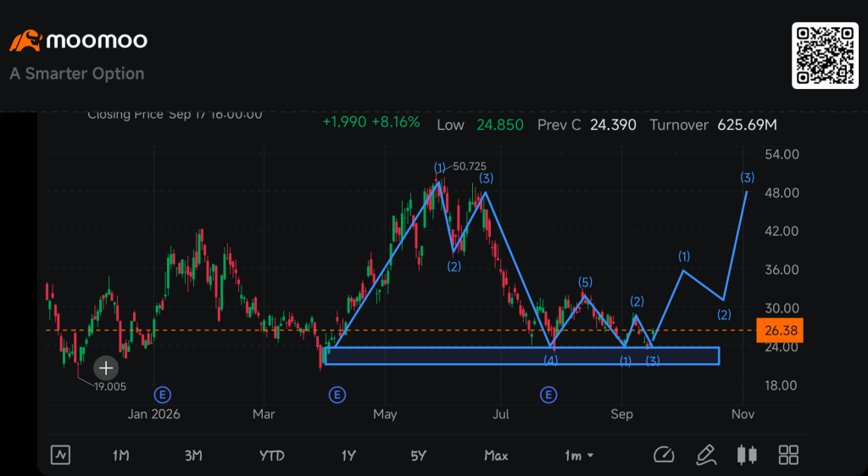Open the line chart type icon
868x476 pixels.
(x=60, y=455)
